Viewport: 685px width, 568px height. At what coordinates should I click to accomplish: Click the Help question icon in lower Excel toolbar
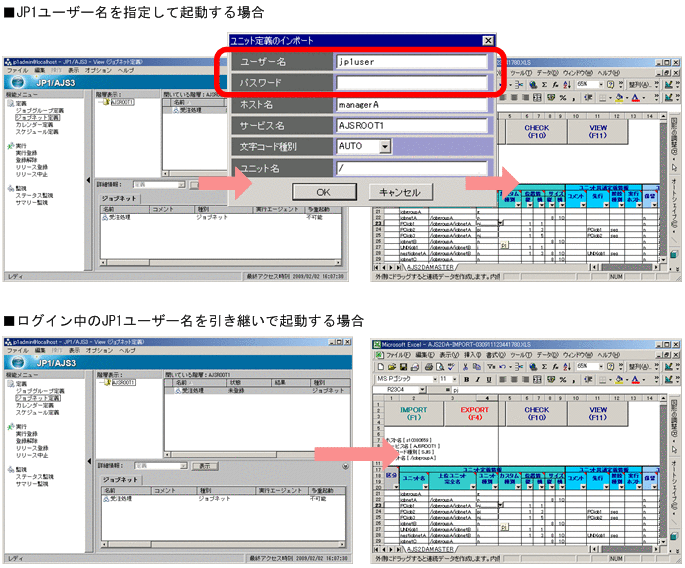(x=610, y=367)
